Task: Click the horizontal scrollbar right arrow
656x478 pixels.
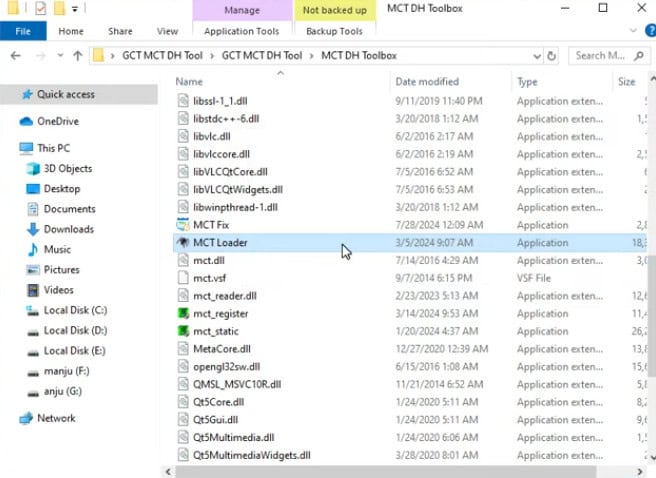Action: (x=640, y=472)
